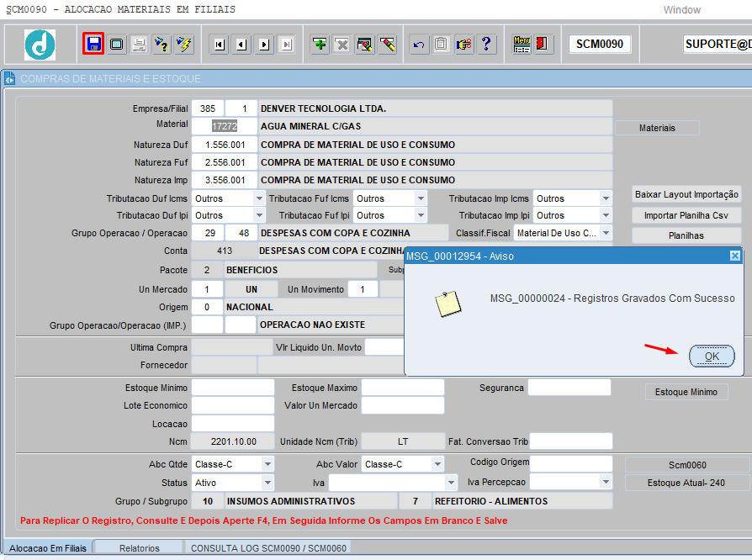Go to the first record
Screen dimensions: 752x560
[x=220, y=45]
